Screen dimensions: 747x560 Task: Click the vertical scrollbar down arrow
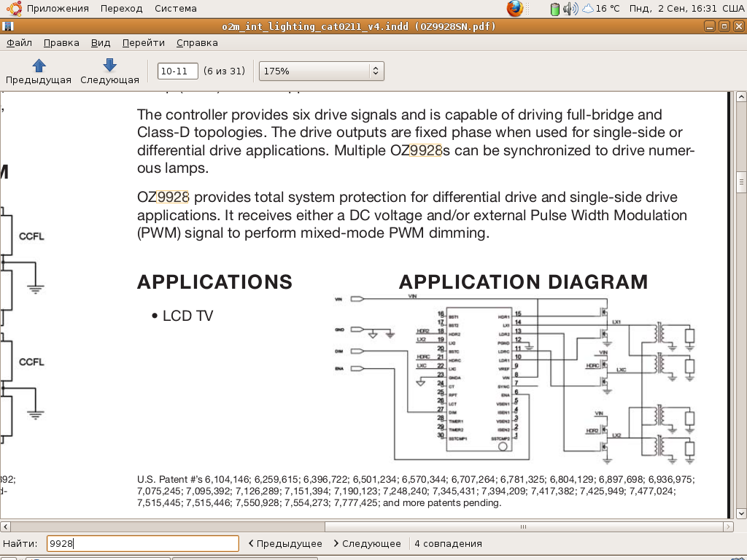(x=741, y=513)
